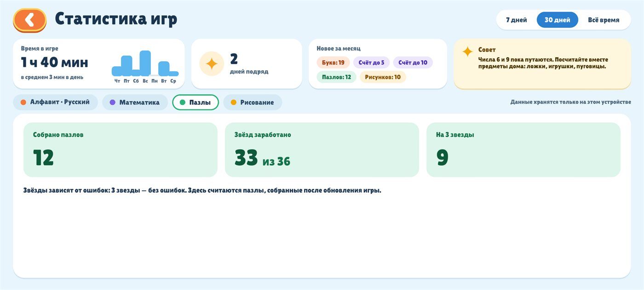This screenshot has width=644, height=290.
Task: Click 'Данные хранятся только на этом устройстве'
Action: [570, 102]
